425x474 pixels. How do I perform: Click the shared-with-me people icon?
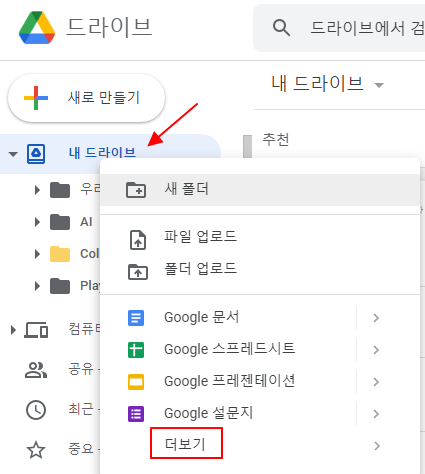(36, 370)
